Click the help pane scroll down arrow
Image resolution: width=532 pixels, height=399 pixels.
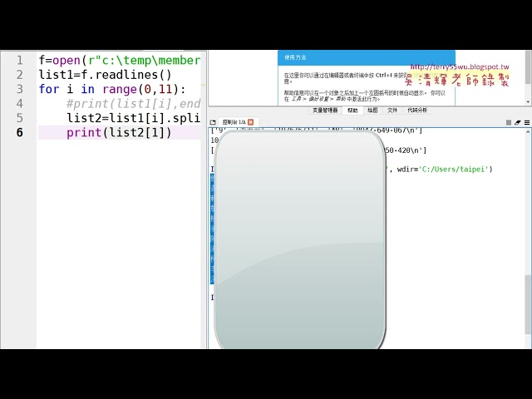click(x=528, y=101)
